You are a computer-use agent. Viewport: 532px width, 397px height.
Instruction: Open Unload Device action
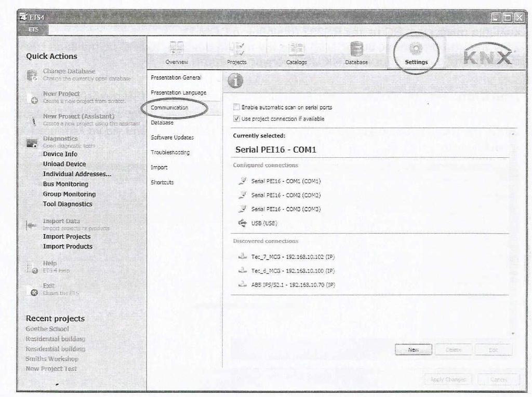[x=64, y=164]
